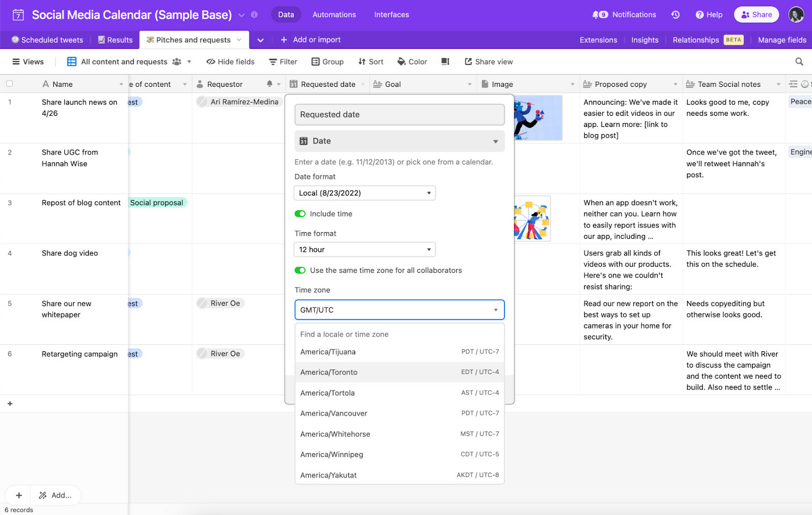Viewport: 812px width, 515px height.
Task: Click Requestor field notification bell icon
Action: tap(269, 84)
